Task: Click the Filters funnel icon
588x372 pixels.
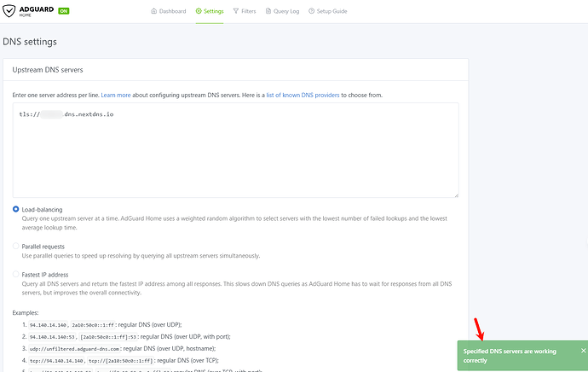Action: (x=236, y=12)
